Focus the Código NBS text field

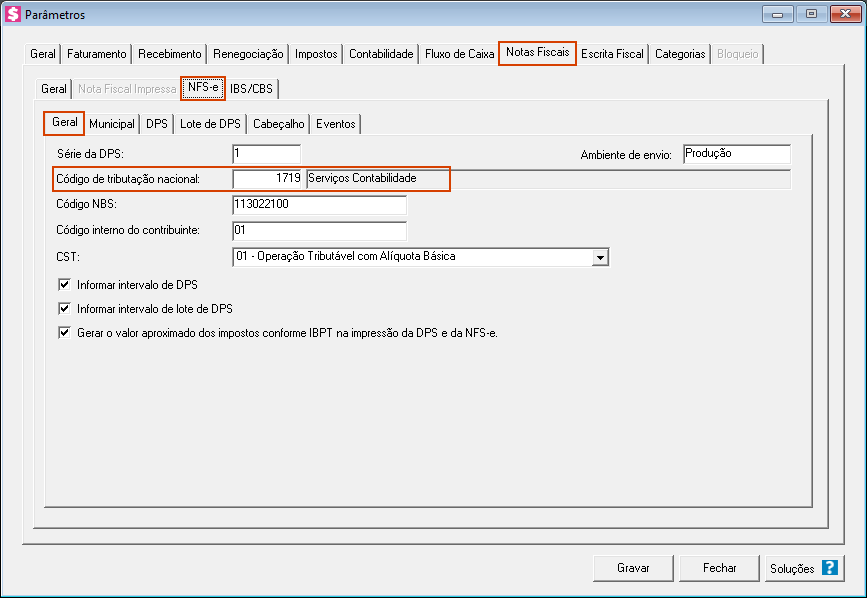pos(318,205)
